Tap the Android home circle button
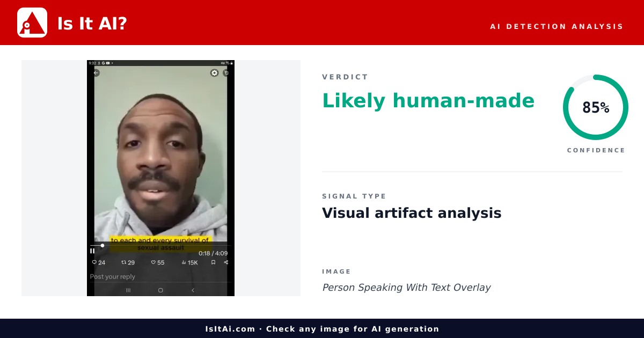The height and width of the screenshot is (338, 644). pos(160,290)
